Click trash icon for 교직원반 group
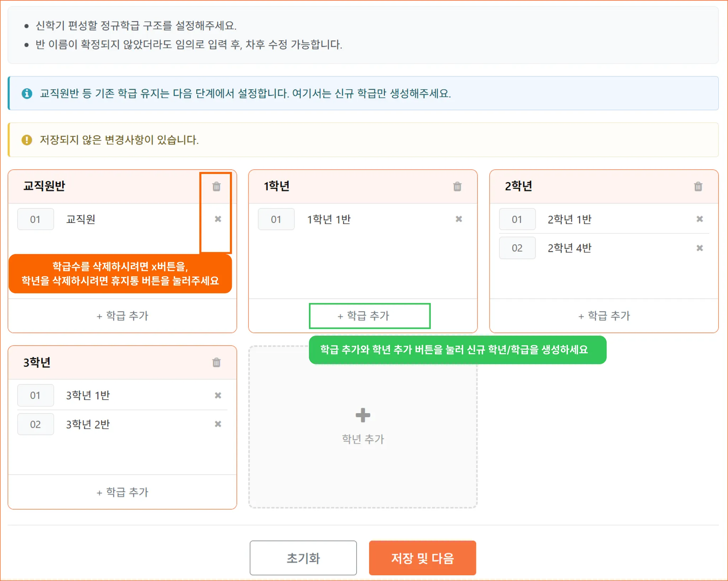728x581 pixels. click(x=216, y=186)
